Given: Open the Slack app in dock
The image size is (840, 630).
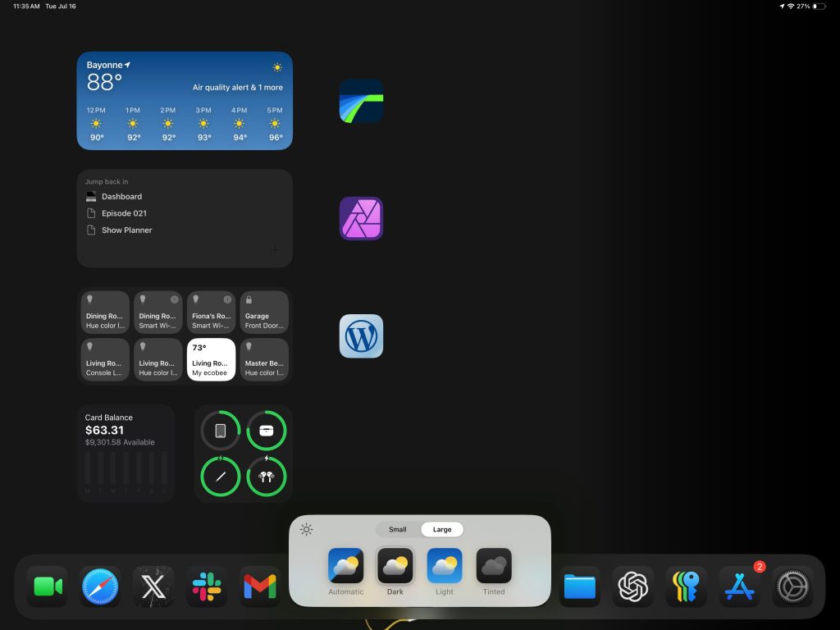Looking at the screenshot, I should pyautogui.click(x=206, y=587).
